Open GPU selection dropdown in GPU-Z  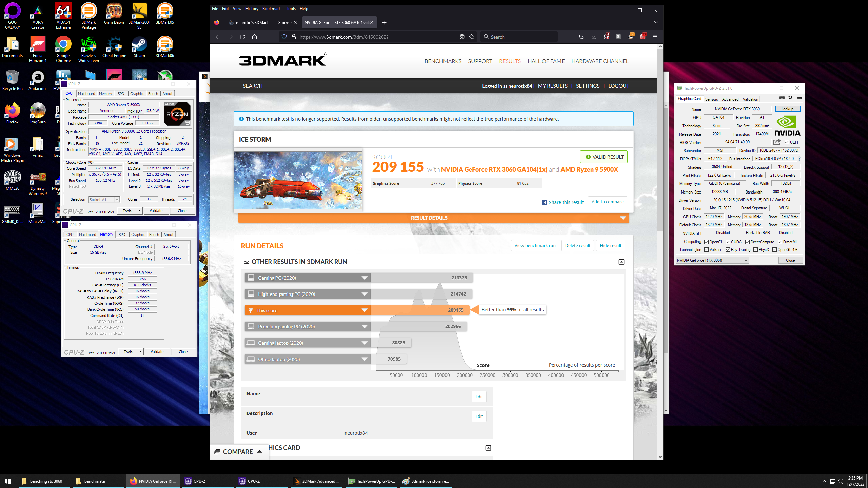tap(712, 260)
